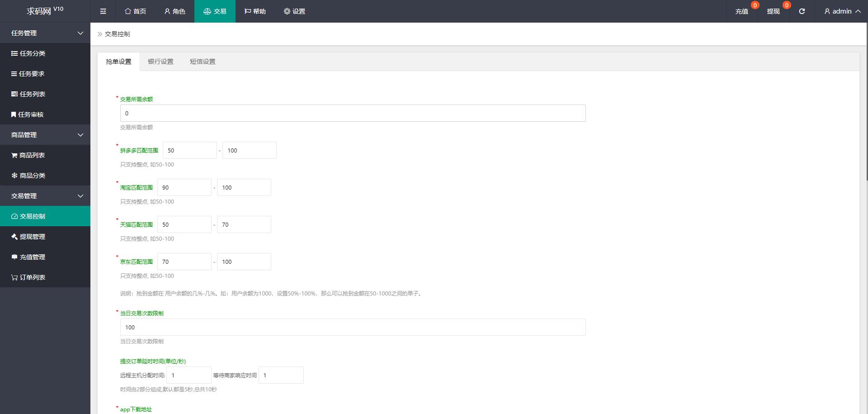Click the 任务要求 lines icon
The width and height of the screenshot is (868, 414).
pos(14,74)
